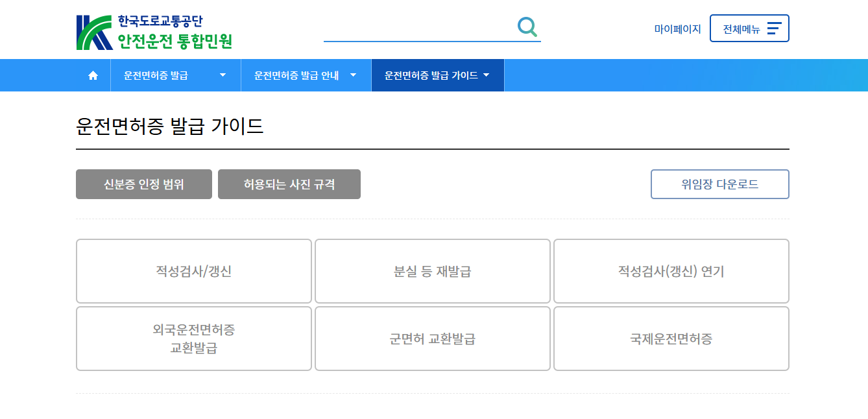Open the 적성검사(갱신) 연기 guide card

click(671, 271)
